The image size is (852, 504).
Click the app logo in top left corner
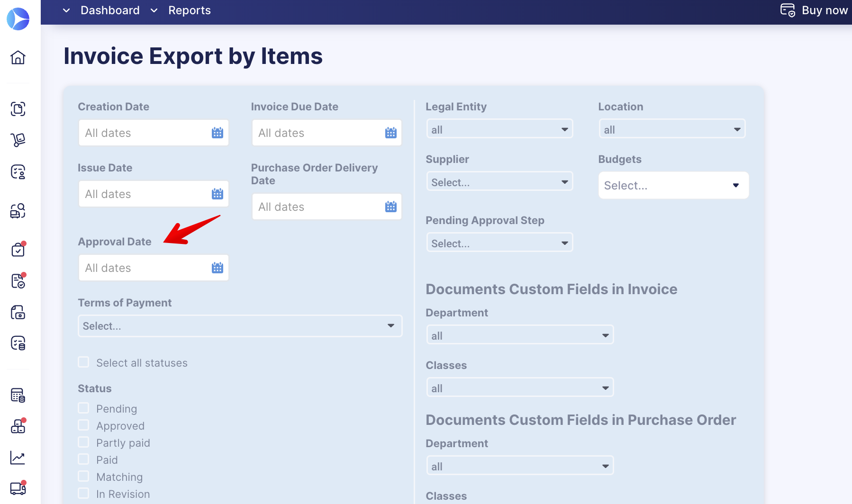pos(18,19)
